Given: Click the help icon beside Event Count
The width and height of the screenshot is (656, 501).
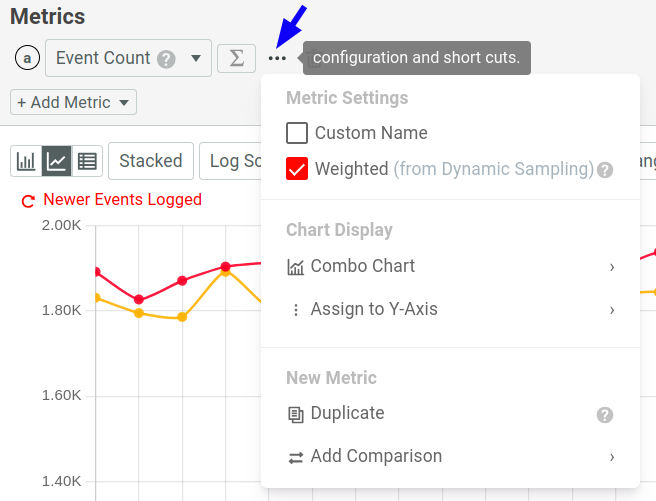Looking at the screenshot, I should tap(167, 59).
